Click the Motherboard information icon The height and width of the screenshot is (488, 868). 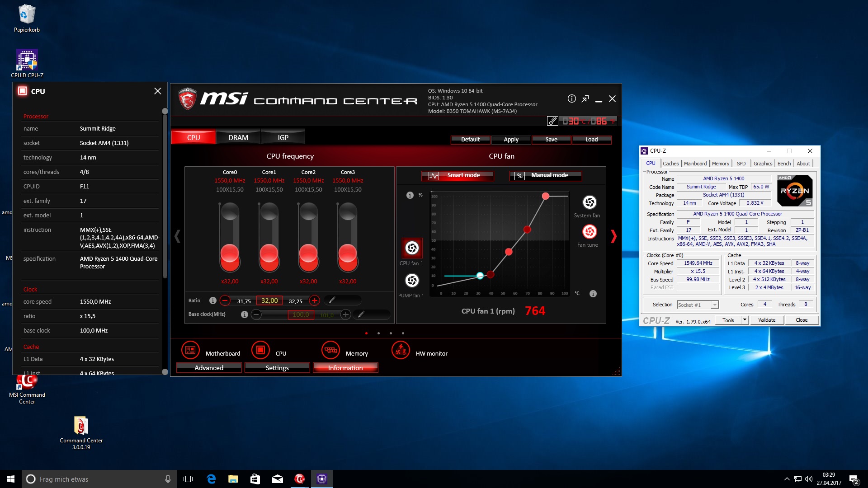click(190, 350)
